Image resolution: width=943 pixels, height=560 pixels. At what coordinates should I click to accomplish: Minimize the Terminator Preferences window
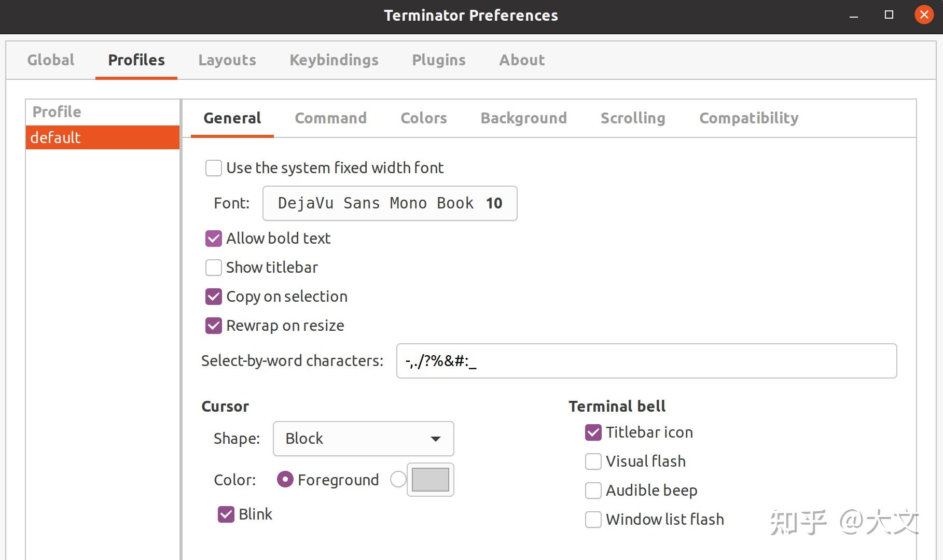click(x=854, y=16)
